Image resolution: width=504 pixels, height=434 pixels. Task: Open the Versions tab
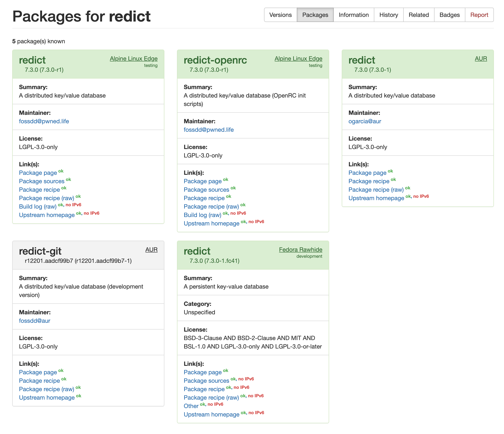280,15
